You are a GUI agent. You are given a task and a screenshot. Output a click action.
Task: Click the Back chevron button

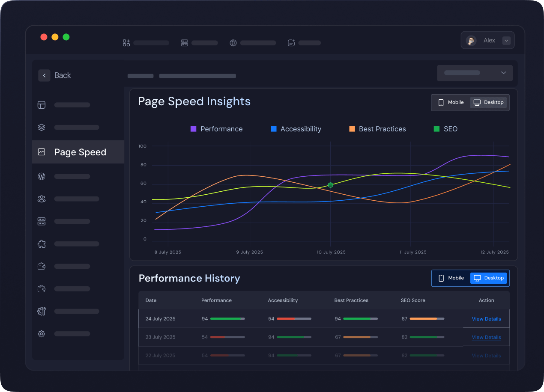(x=44, y=75)
